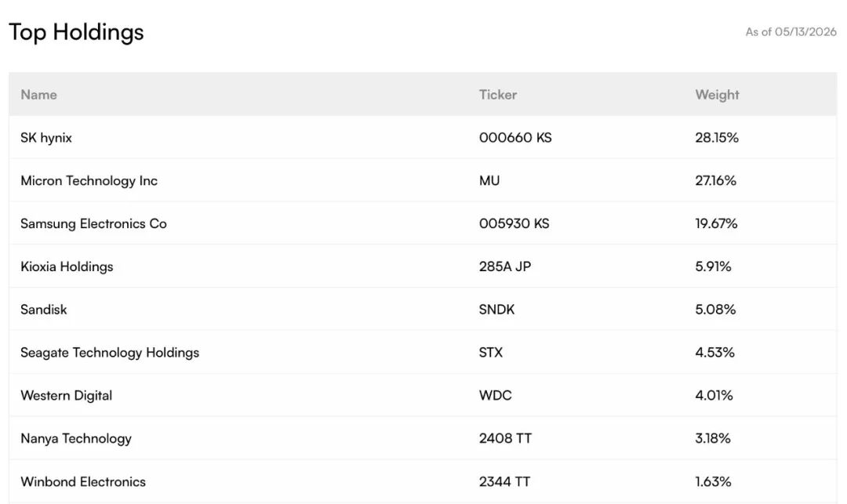Select the Sandisk name cell
847x504 pixels.
click(x=44, y=310)
